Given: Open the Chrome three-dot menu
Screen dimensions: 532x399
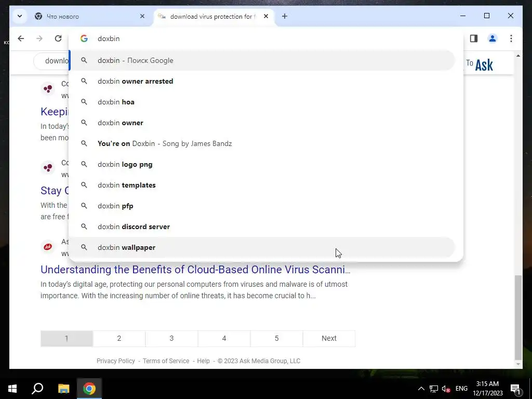Looking at the screenshot, I should pos(511,38).
